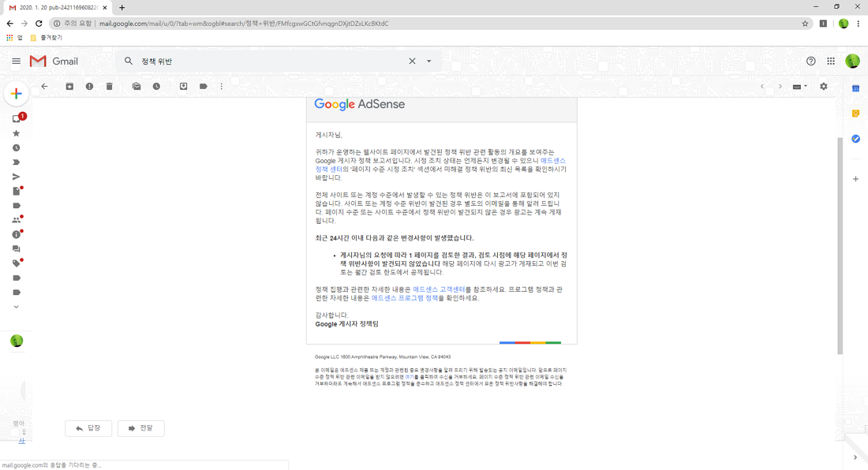The image size is (868, 470).
Task: Go to the older message chevron
Action: point(780,86)
